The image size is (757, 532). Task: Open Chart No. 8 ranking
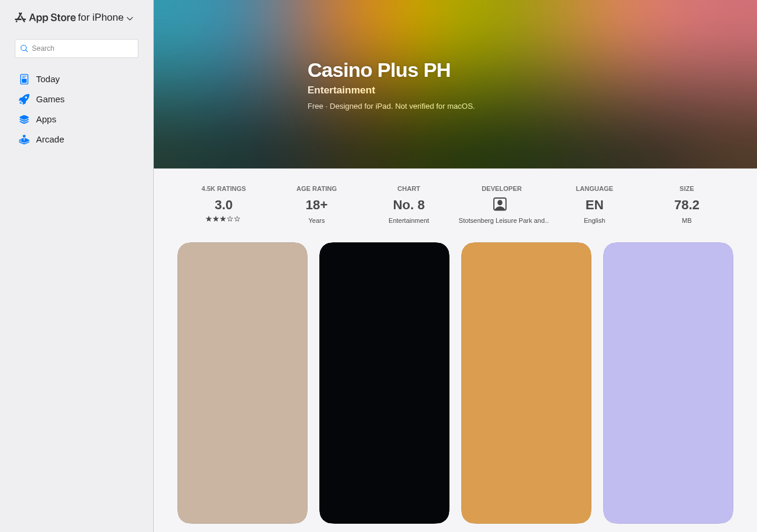tap(409, 205)
